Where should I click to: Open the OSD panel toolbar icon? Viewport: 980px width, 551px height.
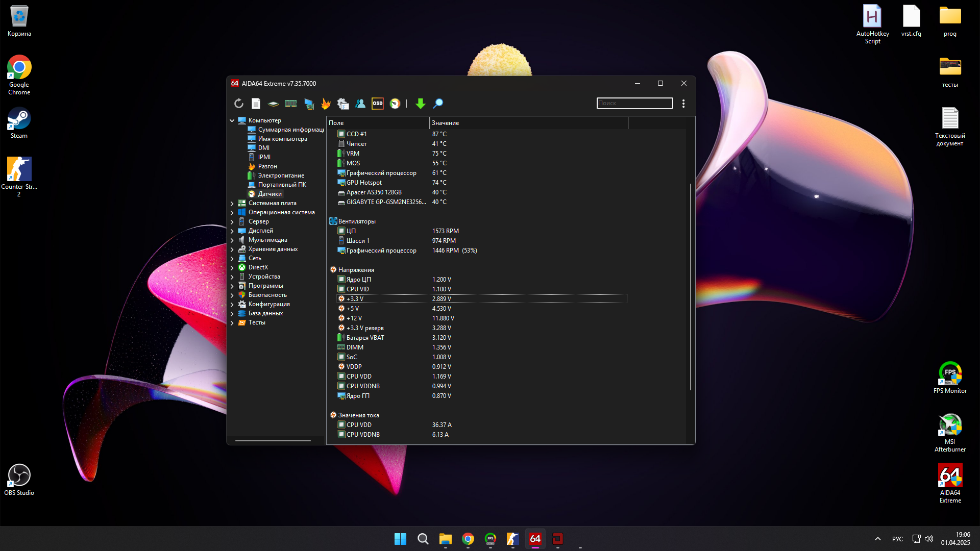tap(378, 104)
